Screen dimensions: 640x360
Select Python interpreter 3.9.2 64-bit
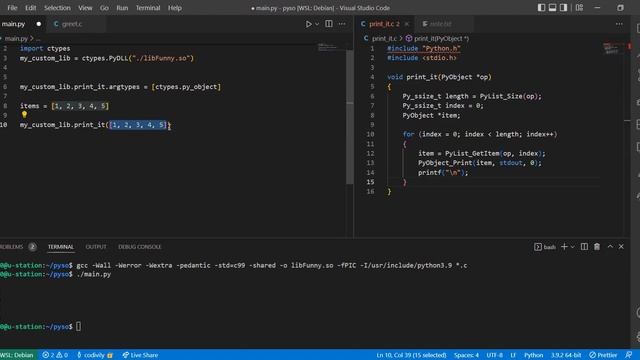click(566, 355)
